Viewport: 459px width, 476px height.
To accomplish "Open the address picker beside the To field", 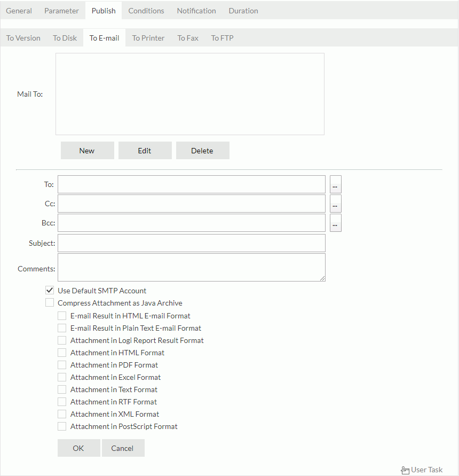I will 335,184.
